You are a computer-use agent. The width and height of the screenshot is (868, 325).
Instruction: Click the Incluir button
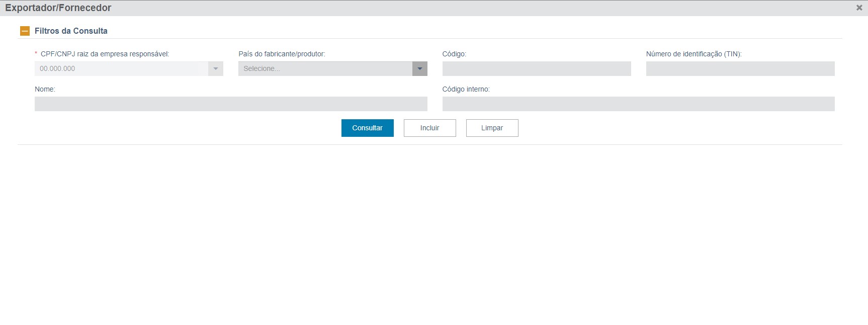coord(430,128)
